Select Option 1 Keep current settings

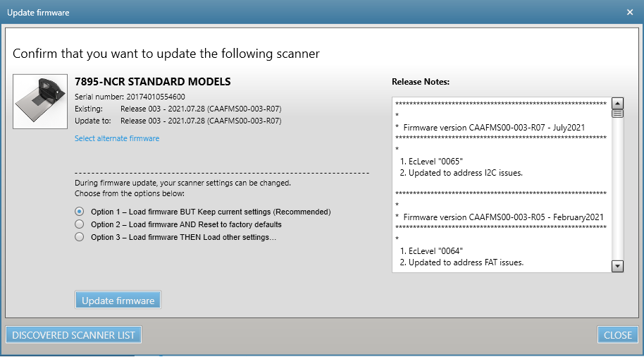80,212
